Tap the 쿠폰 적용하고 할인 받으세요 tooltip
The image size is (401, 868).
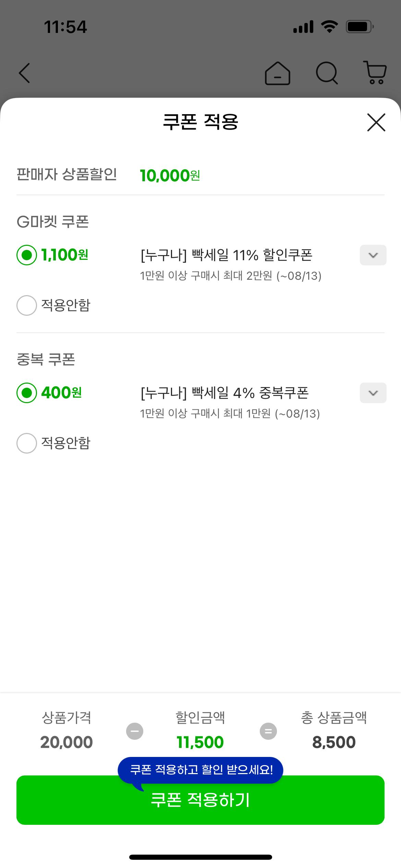coord(201,770)
